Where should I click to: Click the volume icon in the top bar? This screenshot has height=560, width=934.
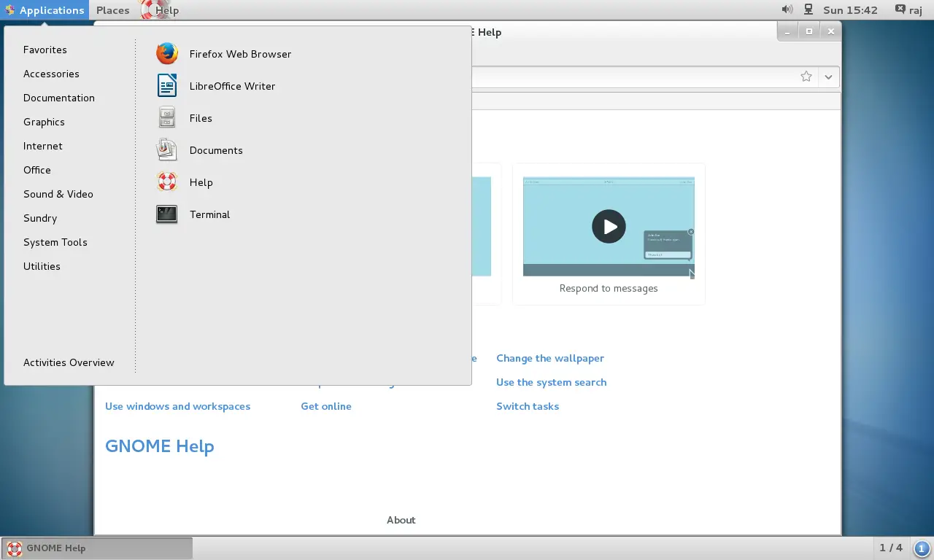(786, 9)
